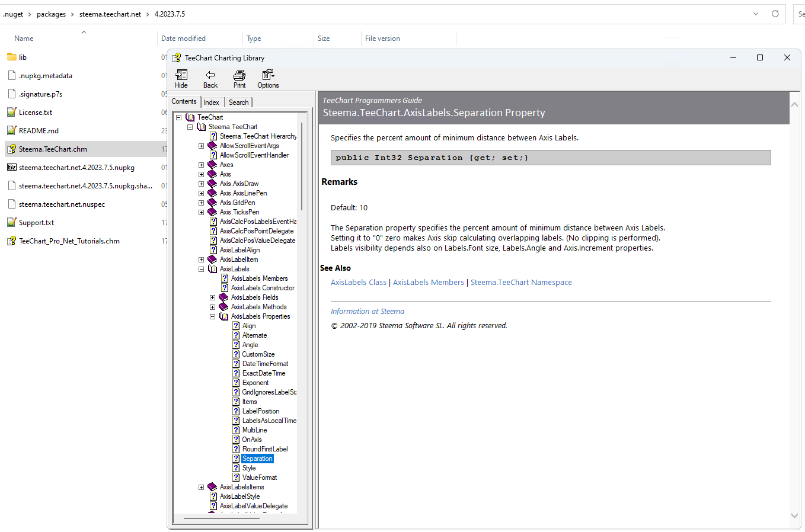Open the Style property topic
Screen dimensions: 805x532
(x=249, y=468)
